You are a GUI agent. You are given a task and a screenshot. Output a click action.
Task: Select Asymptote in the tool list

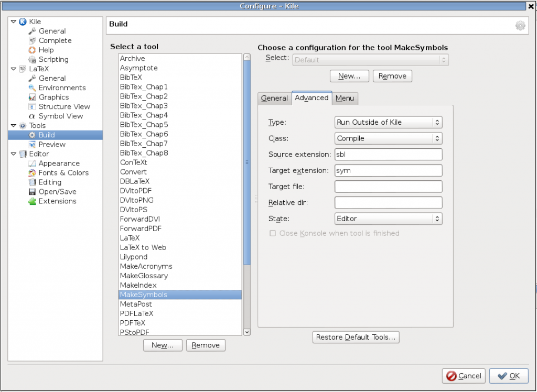point(180,68)
